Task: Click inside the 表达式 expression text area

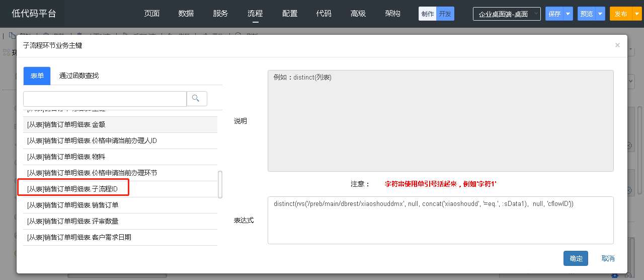Action: point(440,224)
